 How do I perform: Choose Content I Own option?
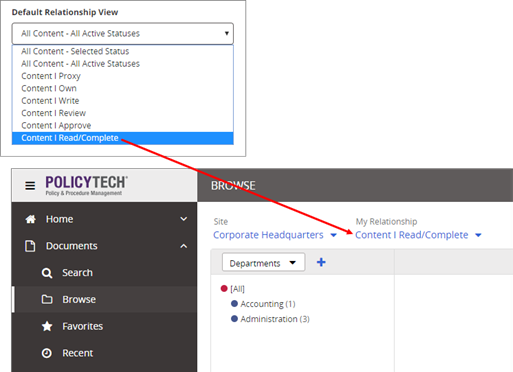pos(123,88)
